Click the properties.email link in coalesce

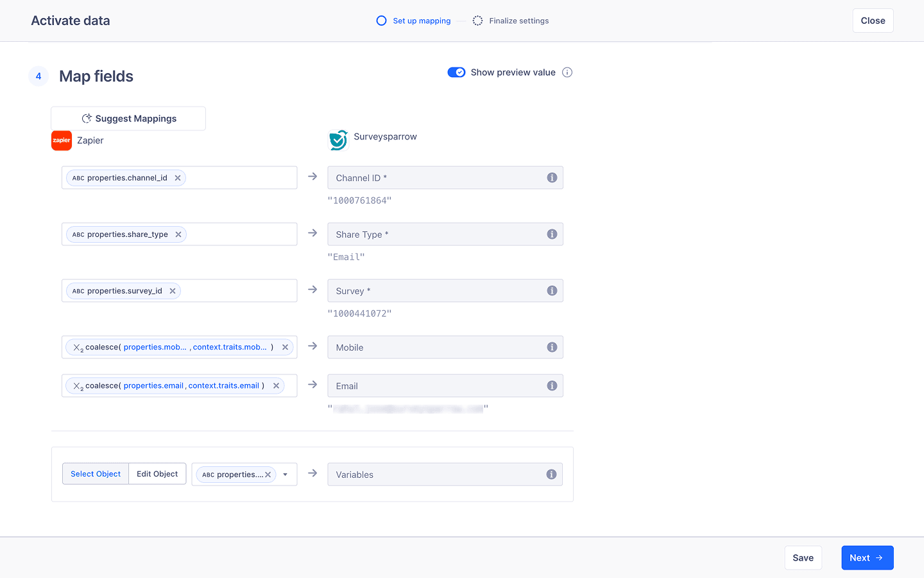(x=153, y=386)
